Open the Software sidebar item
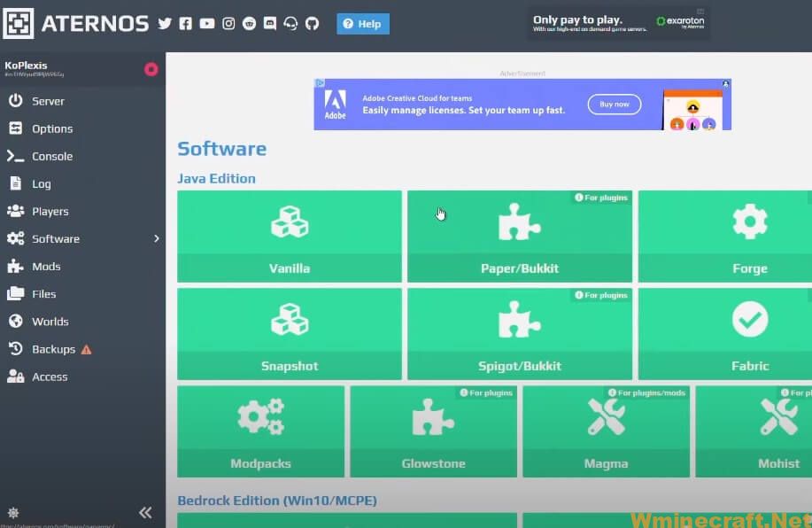This screenshot has width=812, height=528. click(83, 238)
